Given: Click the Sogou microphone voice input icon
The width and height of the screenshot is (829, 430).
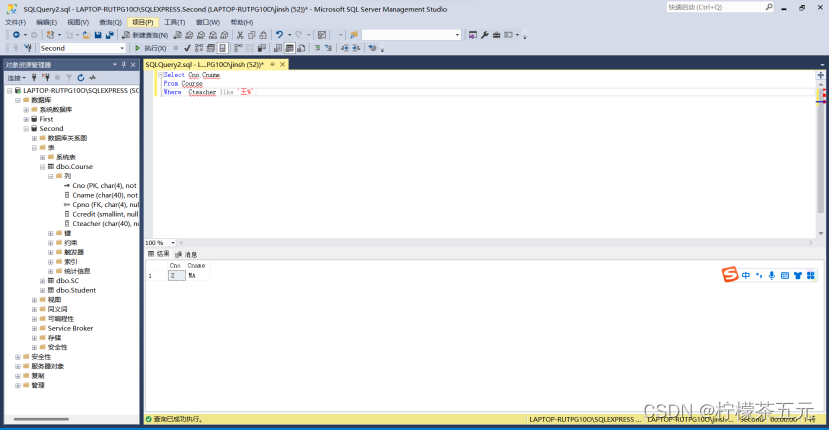Looking at the screenshot, I should coord(772,276).
